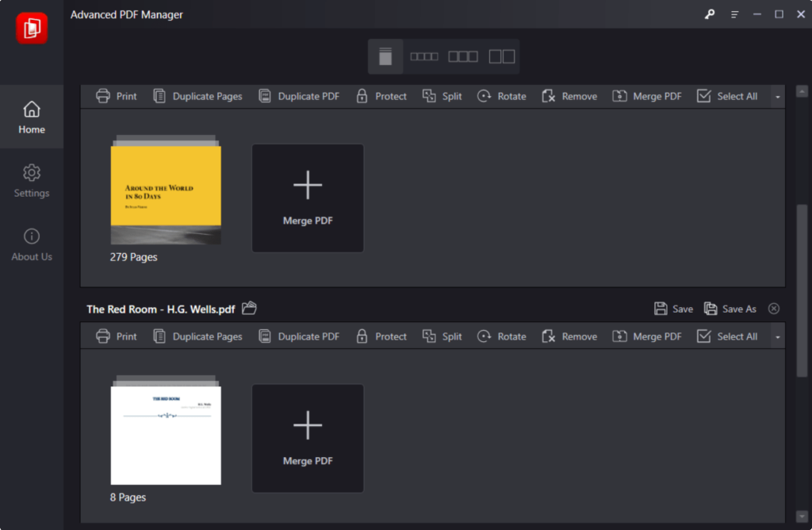Viewport: 812px width, 530px height.
Task: Remove pages in The Red Room toolbar
Action: pos(569,336)
